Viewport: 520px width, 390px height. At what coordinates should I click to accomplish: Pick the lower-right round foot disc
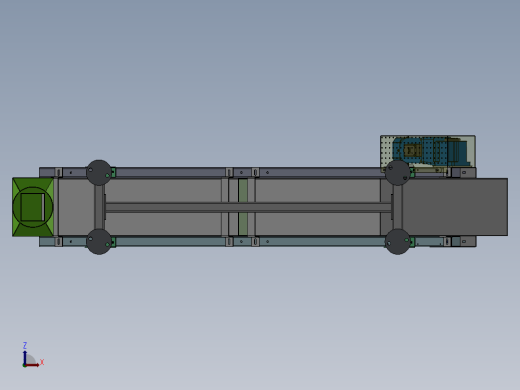(x=397, y=242)
